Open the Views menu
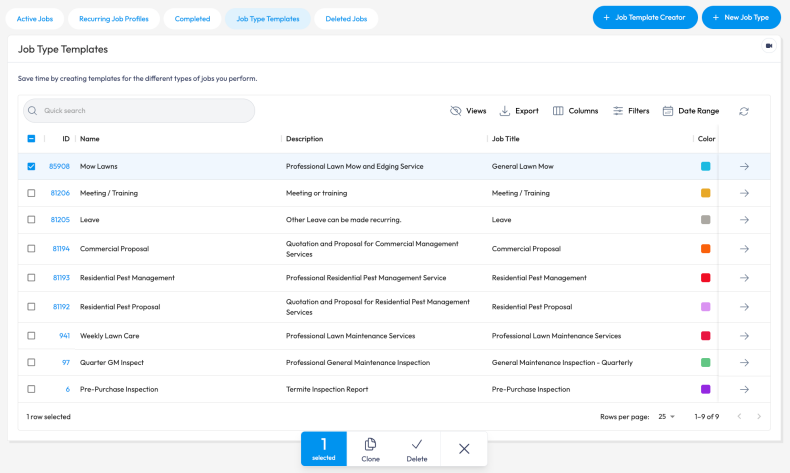 468,111
